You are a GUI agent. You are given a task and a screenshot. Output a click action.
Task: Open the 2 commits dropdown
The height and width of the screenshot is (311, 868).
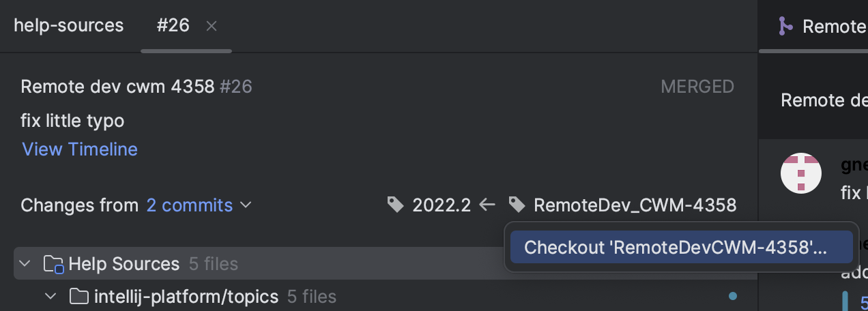tap(199, 205)
